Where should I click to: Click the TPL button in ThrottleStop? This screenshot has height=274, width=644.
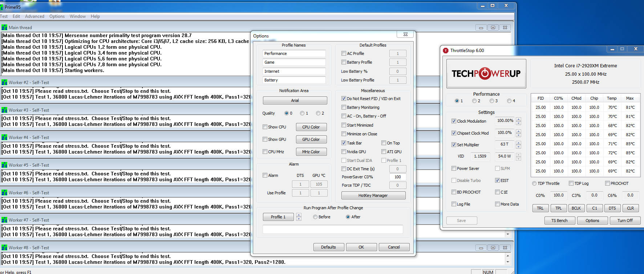click(x=558, y=208)
